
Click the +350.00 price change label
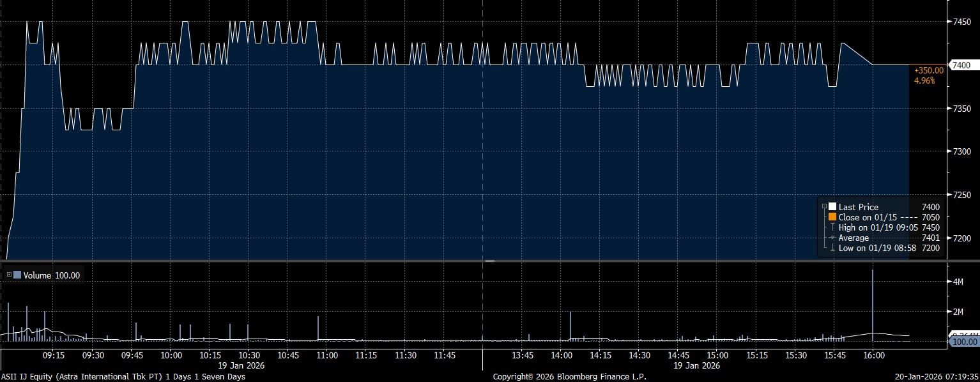pyautogui.click(x=929, y=70)
